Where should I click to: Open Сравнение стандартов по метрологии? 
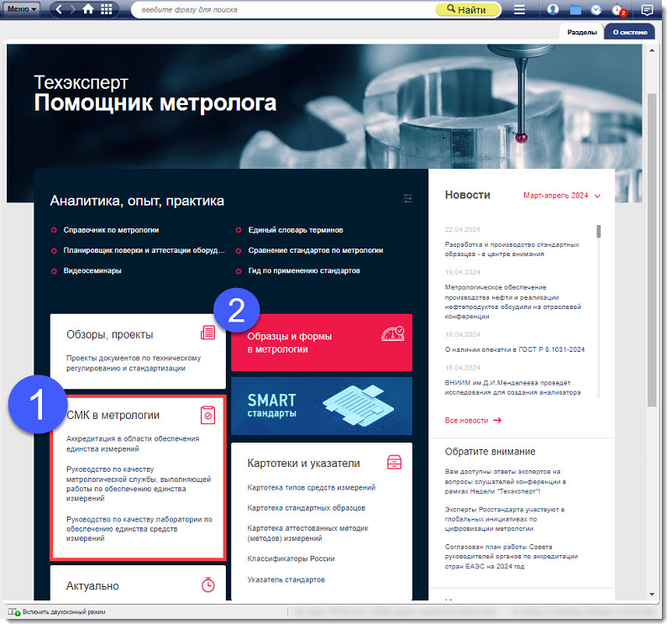316,250
